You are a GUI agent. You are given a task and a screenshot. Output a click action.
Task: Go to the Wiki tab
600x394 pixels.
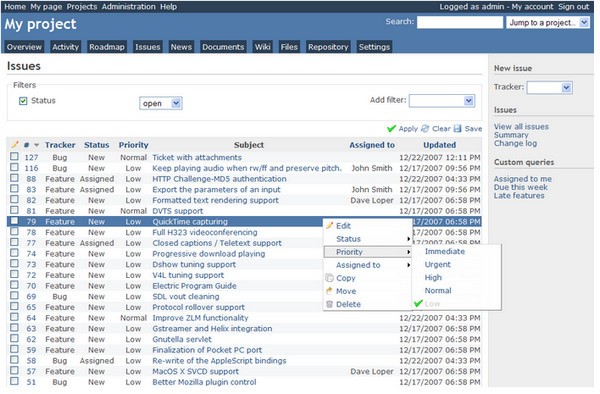262,47
